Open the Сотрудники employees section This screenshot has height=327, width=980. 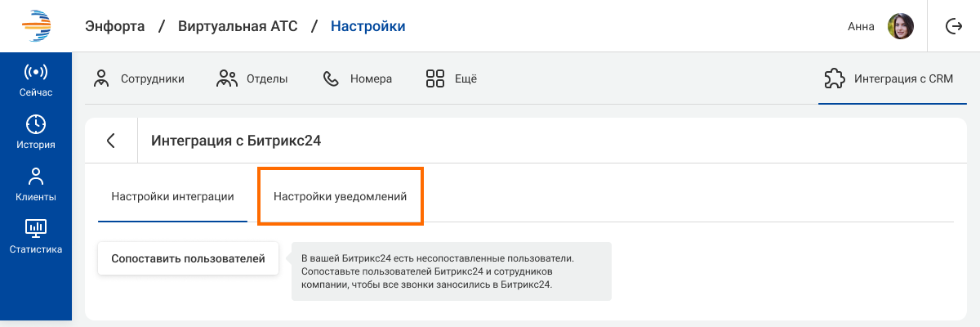pos(139,79)
